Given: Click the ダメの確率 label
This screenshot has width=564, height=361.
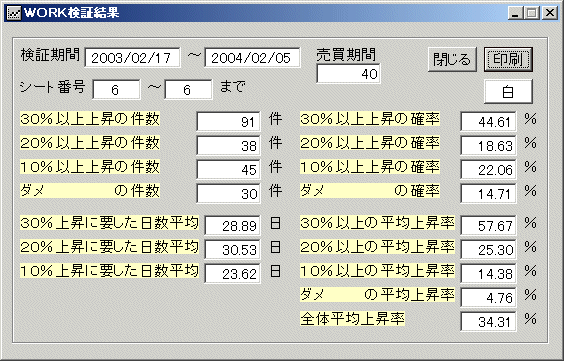Looking at the screenshot, I should point(370,191).
